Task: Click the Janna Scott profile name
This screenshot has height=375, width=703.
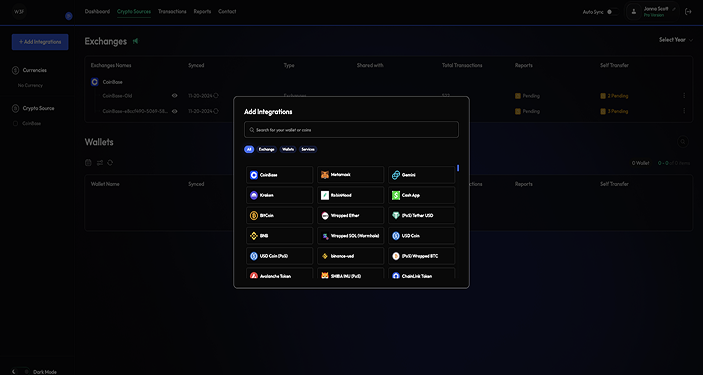Action: click(655, 9)
